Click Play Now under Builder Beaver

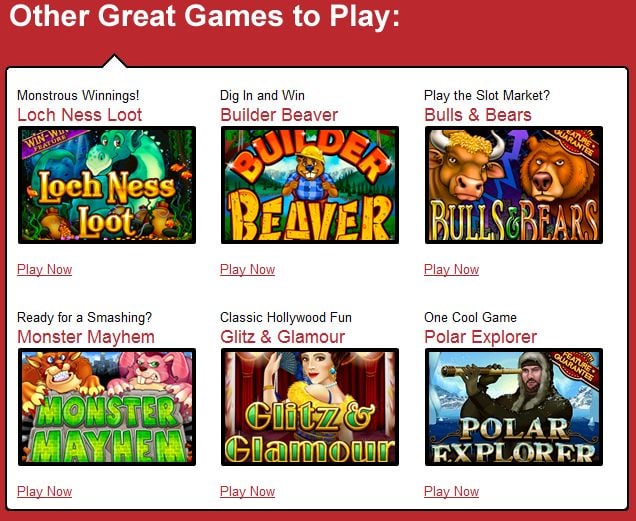pyautogui.click(x=247, y=270)
